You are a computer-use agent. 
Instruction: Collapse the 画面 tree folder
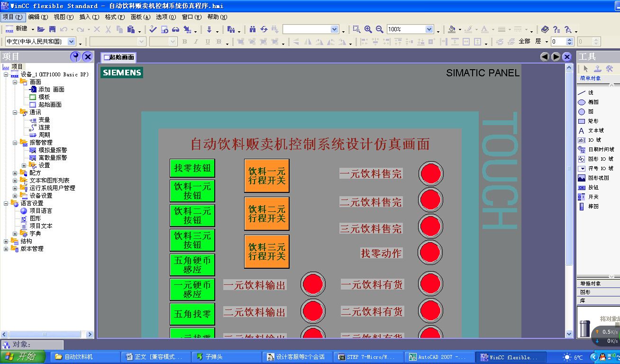[x=15, y=82]
